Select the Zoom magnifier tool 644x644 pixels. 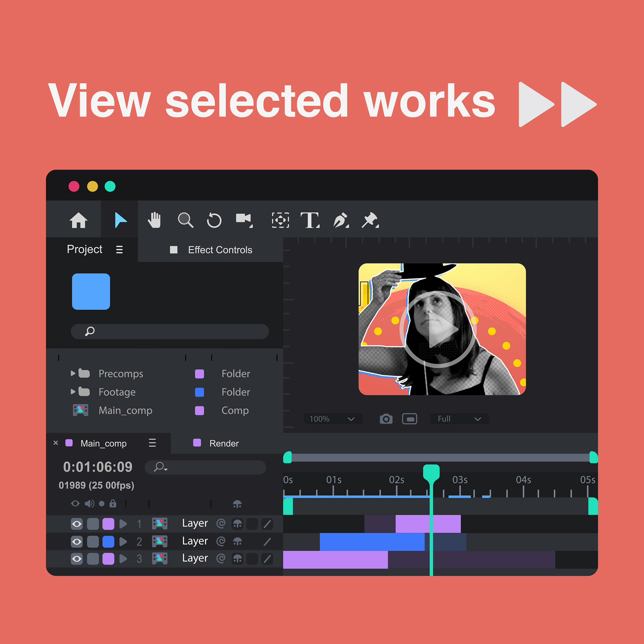[185, 220]
